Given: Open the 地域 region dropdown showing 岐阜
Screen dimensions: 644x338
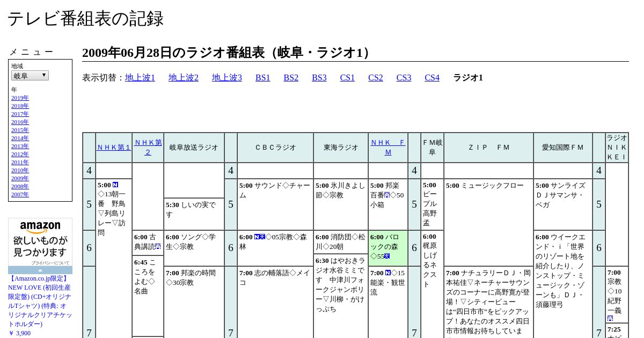Looking at the screenshot, I should 30,76.
